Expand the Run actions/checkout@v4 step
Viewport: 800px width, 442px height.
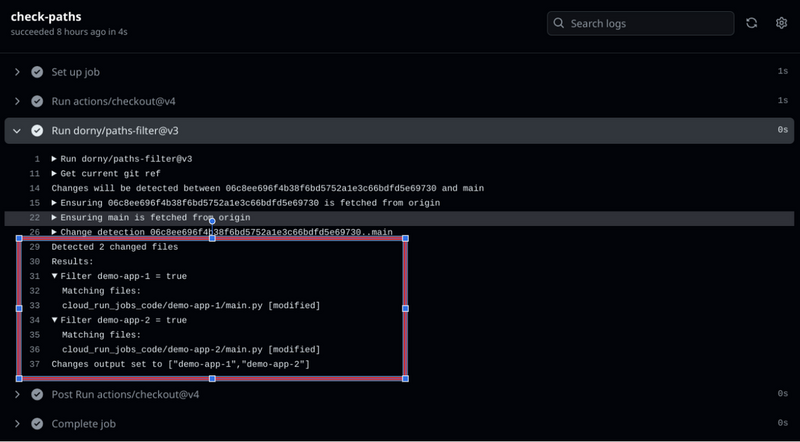tap(17, 101)
